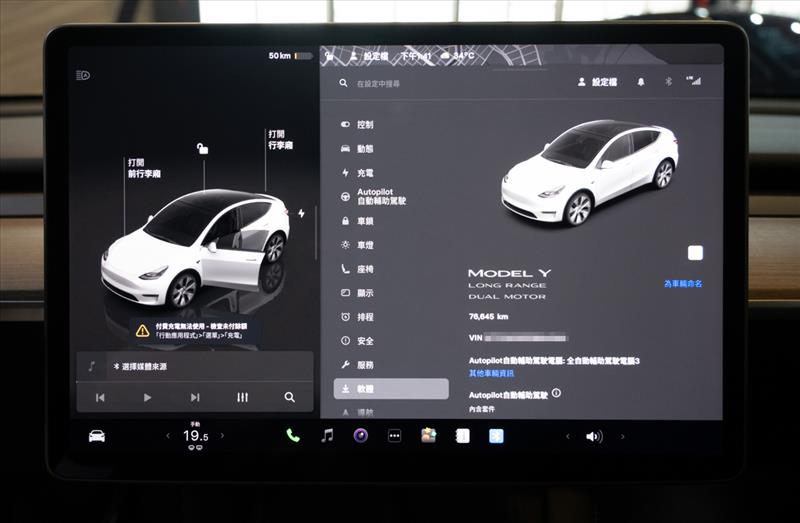The image size is (800, 523).
Task: Tap the left-panel white car 3D model
Action: pos(195,249)
